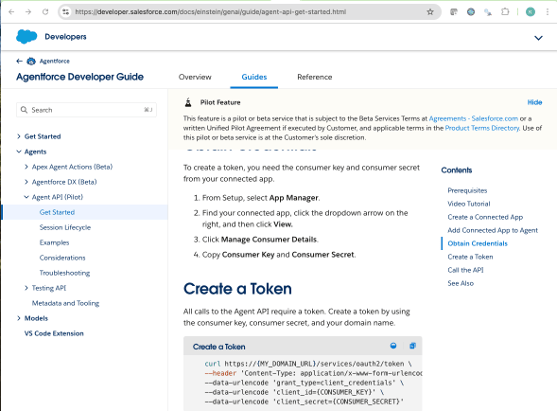Reload the page with refresh icon
Screen dimensions: 557x411
coord(45,12)
